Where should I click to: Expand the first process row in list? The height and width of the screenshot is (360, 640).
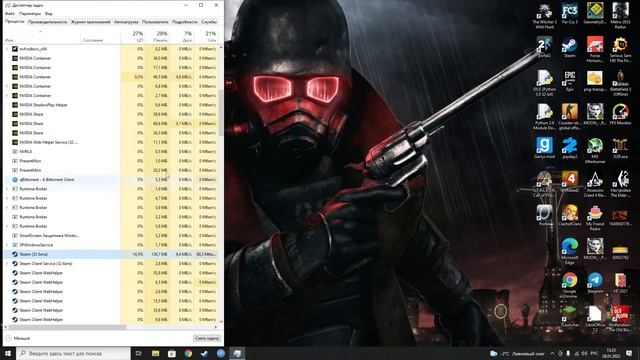point(7,49)
